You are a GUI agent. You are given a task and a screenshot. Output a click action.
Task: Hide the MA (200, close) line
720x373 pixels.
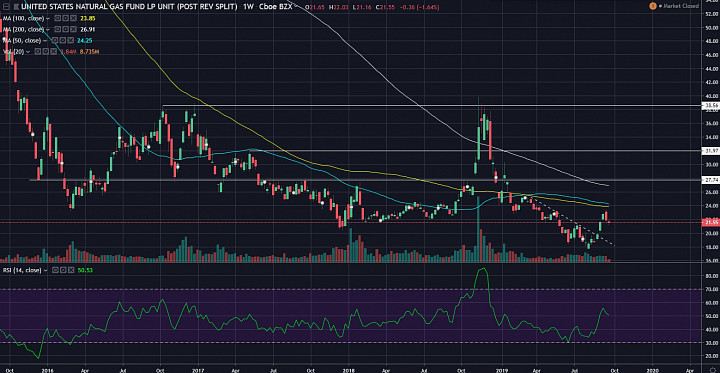(57, 29)
